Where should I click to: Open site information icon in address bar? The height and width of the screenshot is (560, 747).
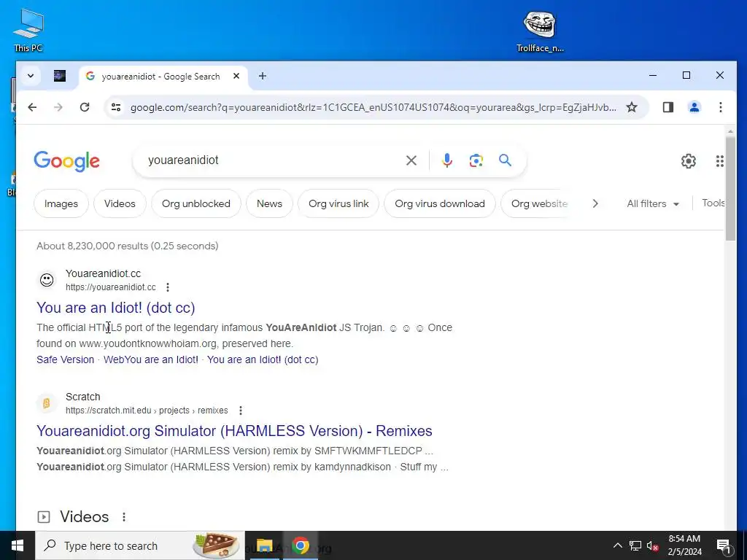coord(116,107)
